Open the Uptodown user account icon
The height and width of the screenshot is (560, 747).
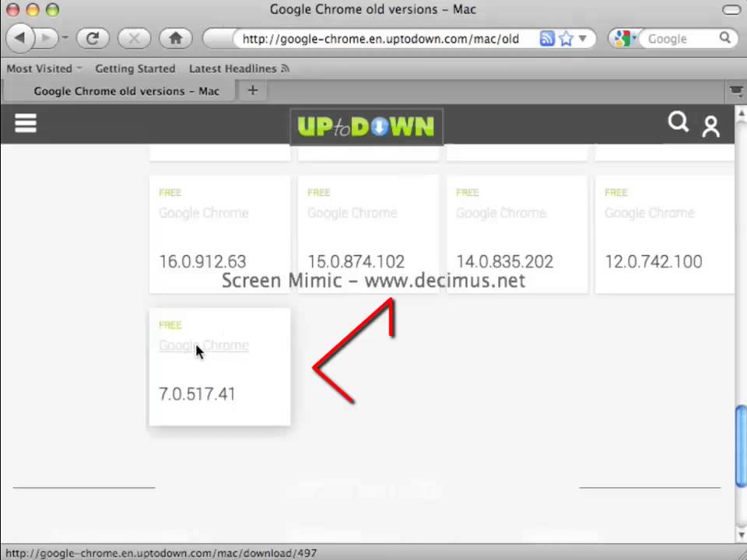coord(710,127)
